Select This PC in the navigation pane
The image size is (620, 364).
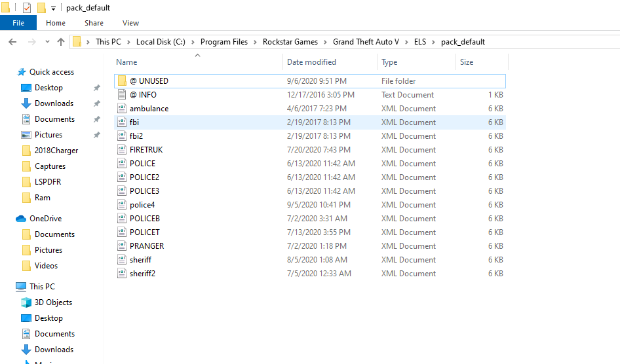click(x=42, y=287)
